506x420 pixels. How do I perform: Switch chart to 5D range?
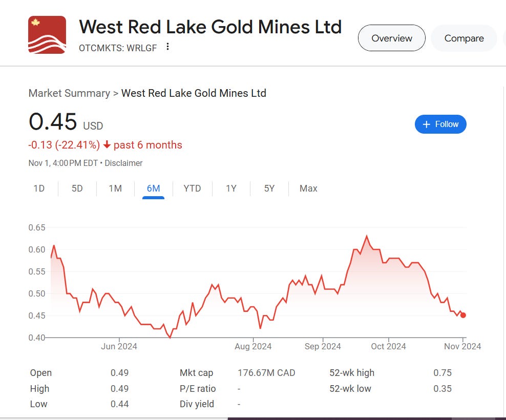point(77,188)
